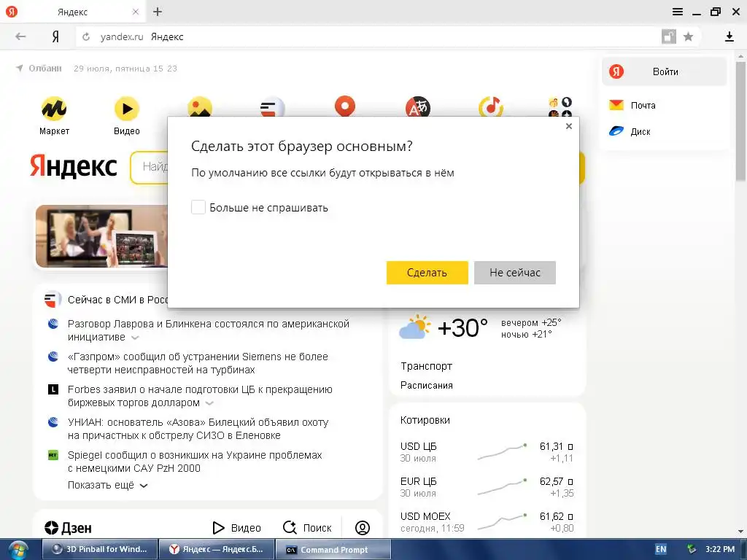Viewport: 747px width, 560px height.
Task: Close the default browser dialog
Action: (x=569, y=126)
